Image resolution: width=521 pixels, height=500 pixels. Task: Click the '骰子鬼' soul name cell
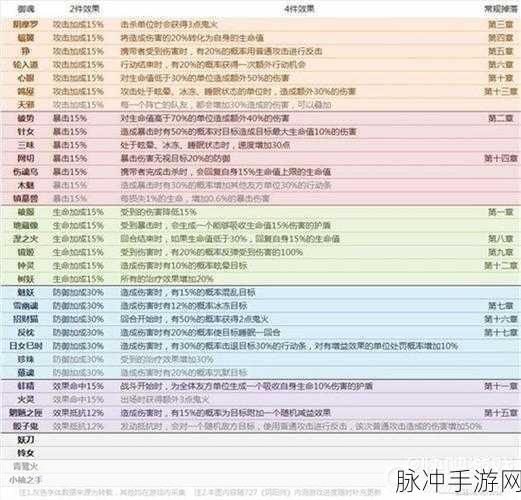[26, 426]
